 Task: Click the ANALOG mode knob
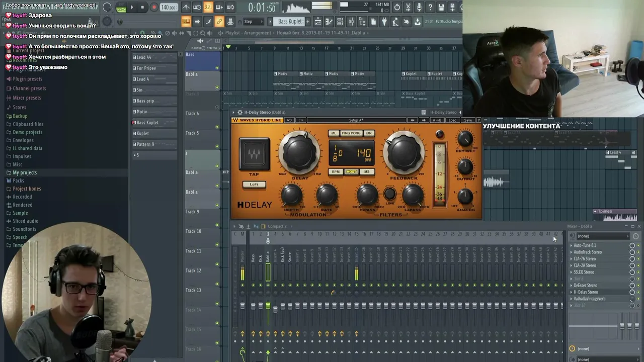click(465, 196)
